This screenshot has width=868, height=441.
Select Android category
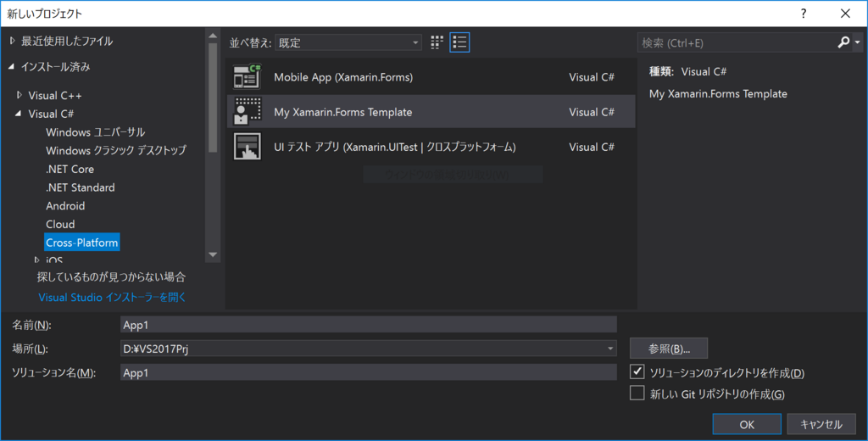click(65, 205)
